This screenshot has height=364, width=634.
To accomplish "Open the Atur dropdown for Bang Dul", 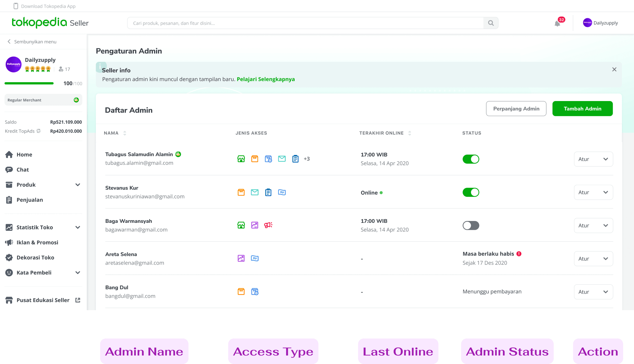I will click(x=593, y=292).
